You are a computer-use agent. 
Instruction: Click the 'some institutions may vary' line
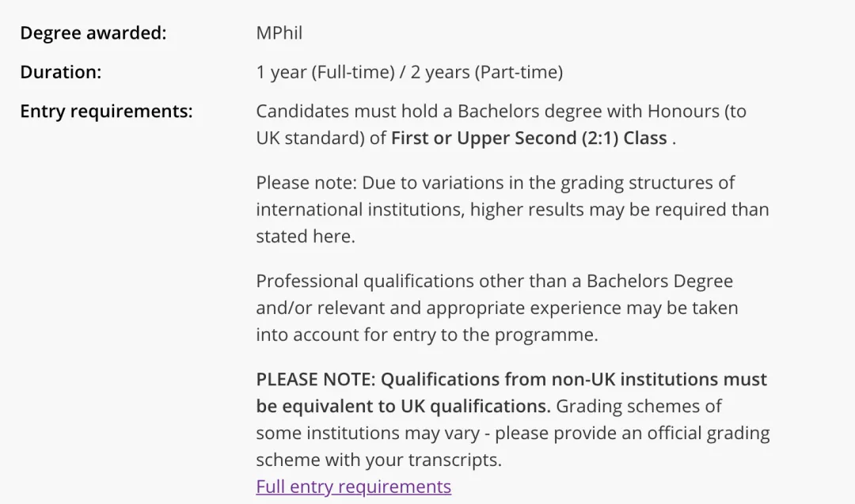[x=512, y=433]
